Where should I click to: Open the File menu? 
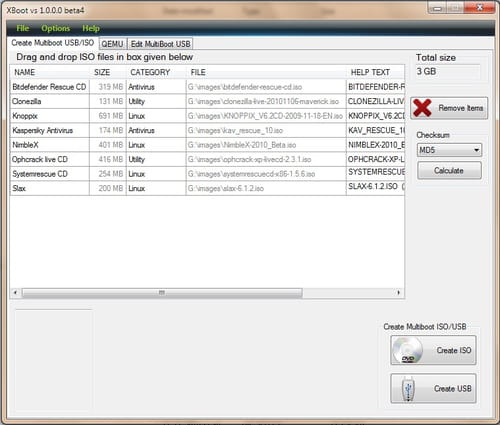click(x=23, y=28)
